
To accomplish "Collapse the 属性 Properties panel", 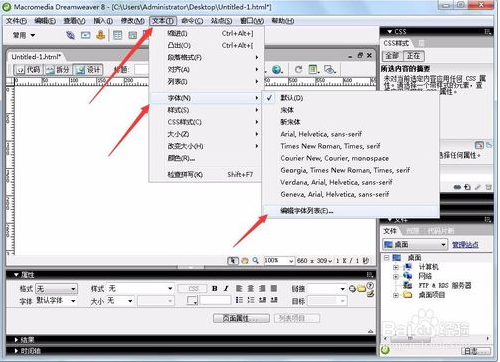I will click(16, 275).
